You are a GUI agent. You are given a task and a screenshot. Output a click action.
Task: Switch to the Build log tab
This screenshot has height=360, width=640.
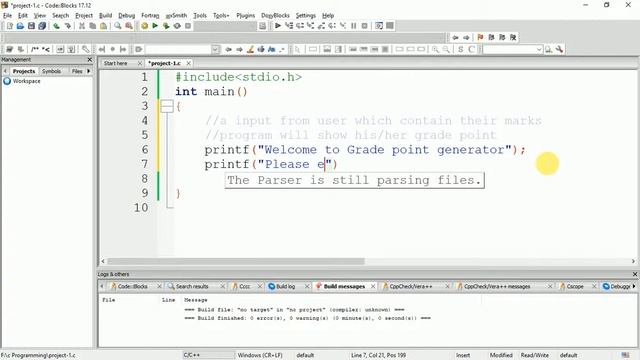click(x=285, y=286)
